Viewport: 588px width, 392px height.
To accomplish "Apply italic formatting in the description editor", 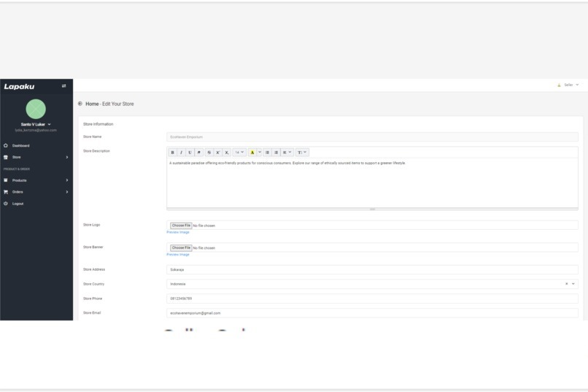I will coord(181,153).
